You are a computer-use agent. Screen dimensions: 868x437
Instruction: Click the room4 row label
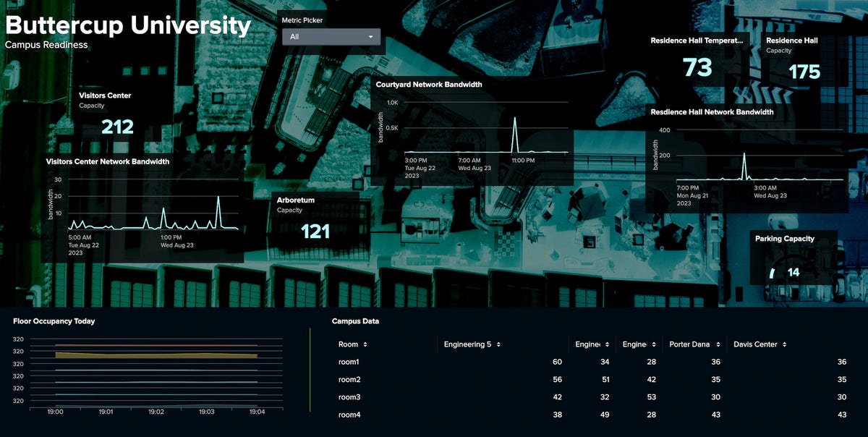click(349, 415)
